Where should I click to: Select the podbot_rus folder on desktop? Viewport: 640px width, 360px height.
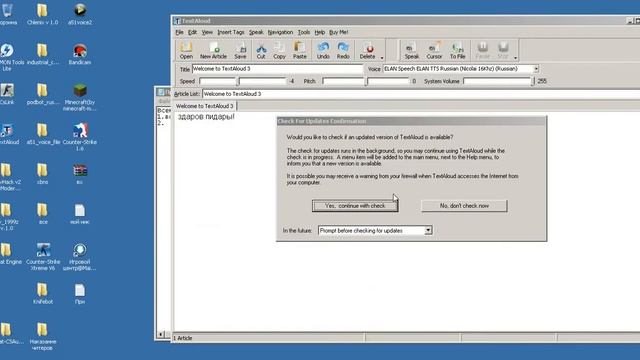42,94
